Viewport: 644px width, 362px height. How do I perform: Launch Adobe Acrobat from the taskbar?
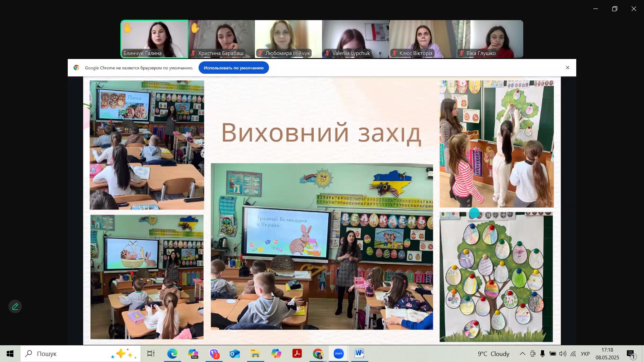(x=297, y=354)
